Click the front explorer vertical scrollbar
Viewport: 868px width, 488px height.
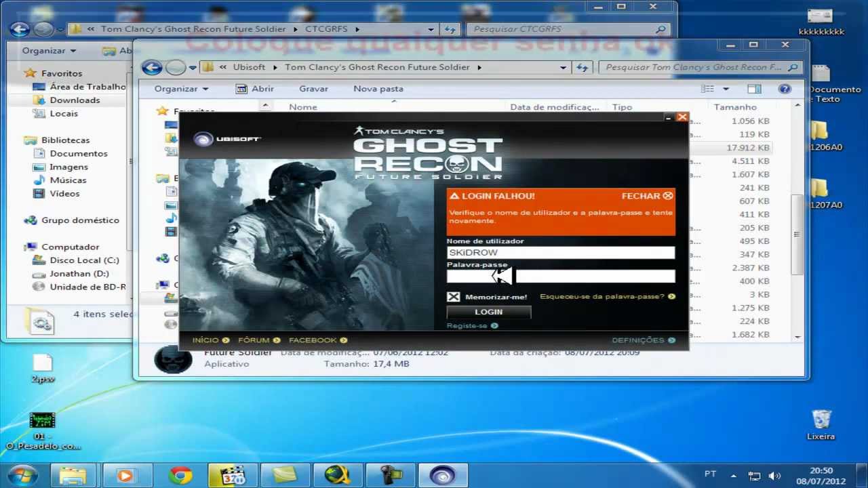(x=797, y=235)
